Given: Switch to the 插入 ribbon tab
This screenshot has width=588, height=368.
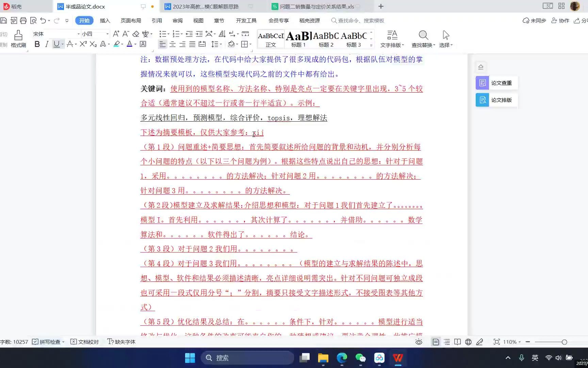Looking at the screenshot, I should pos(104,20).
